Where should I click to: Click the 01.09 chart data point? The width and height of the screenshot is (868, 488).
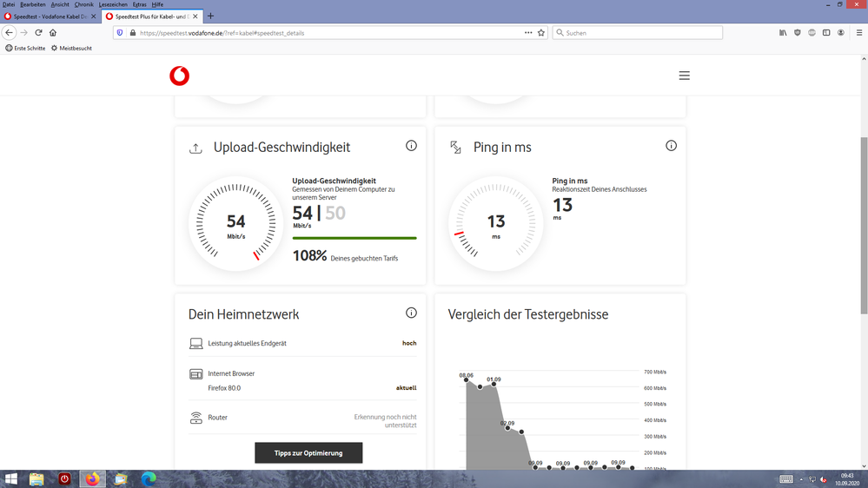[x=494, y=384]
